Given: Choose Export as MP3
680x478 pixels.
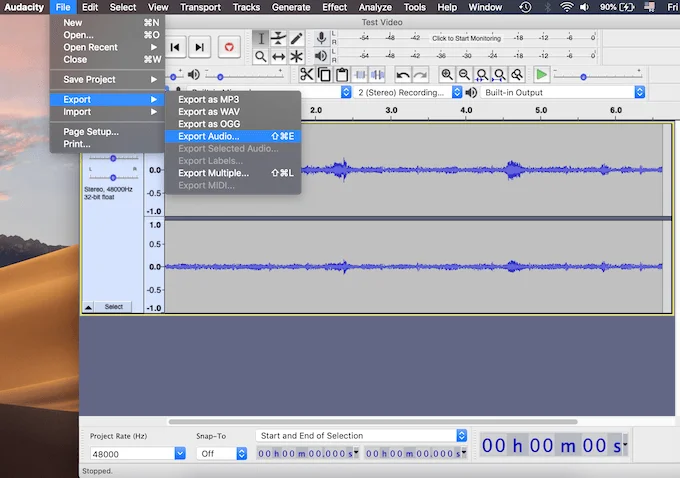Looking at the screenshot, I should point(233,99).
